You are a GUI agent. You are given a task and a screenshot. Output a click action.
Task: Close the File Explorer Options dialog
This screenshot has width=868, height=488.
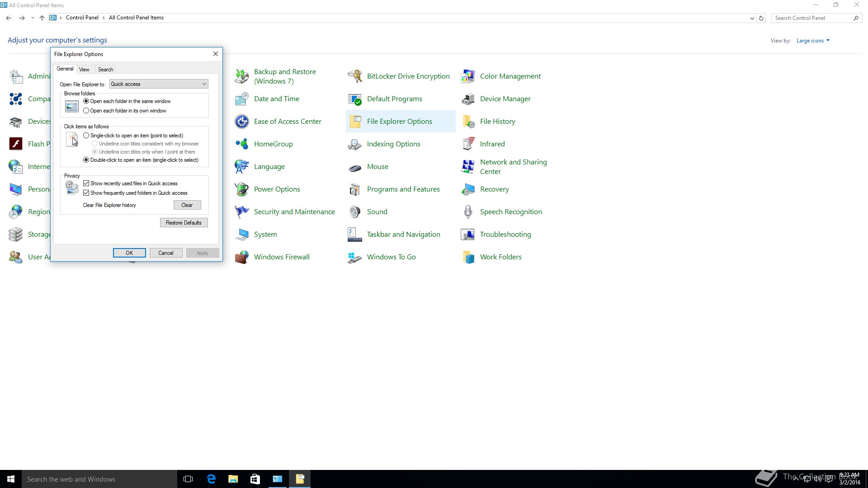[216, 54]
